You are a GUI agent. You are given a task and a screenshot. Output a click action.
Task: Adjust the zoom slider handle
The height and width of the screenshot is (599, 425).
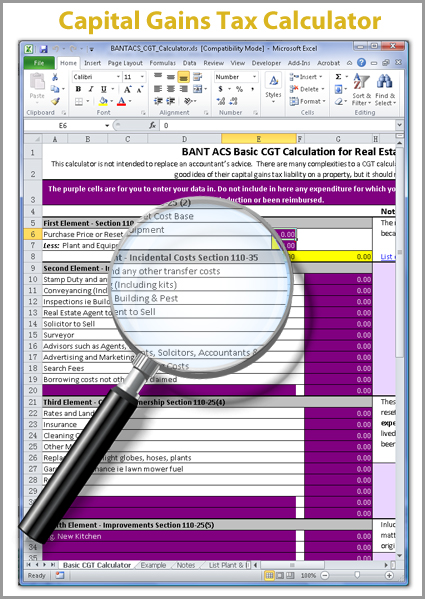point(357,575)
